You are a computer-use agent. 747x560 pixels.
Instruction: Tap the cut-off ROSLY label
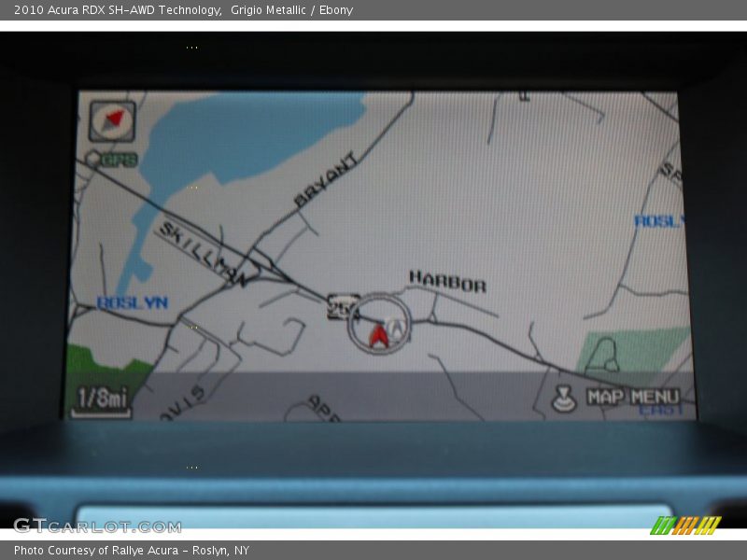[658, 221]
